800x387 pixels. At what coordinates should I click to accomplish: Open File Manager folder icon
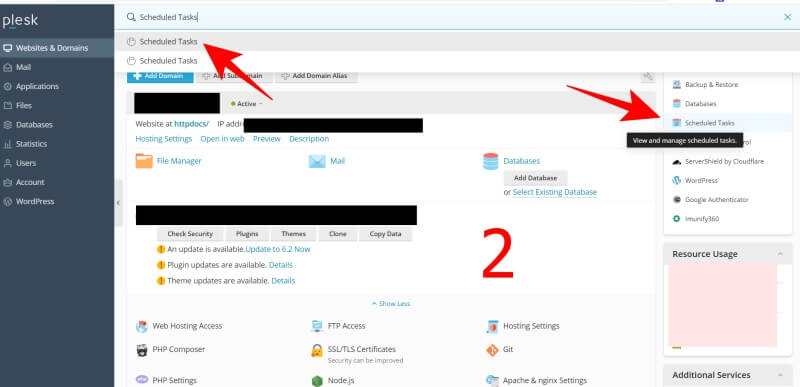coord(144,161)
